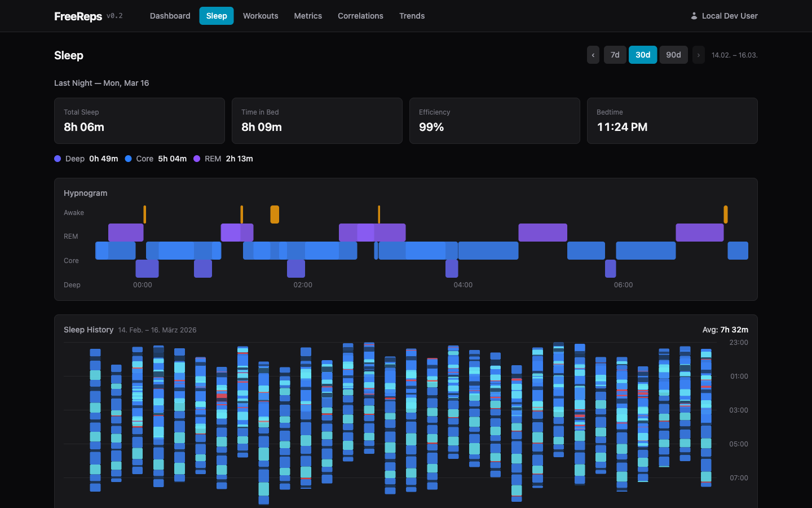Open the Metrics section
The image size is (812, 508).
click(x=307, y=16)
